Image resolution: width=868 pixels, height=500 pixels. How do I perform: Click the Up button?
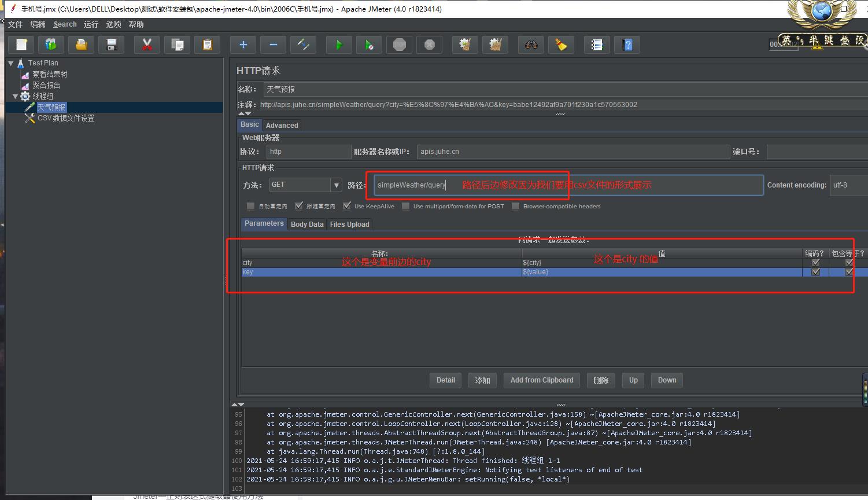633,380
